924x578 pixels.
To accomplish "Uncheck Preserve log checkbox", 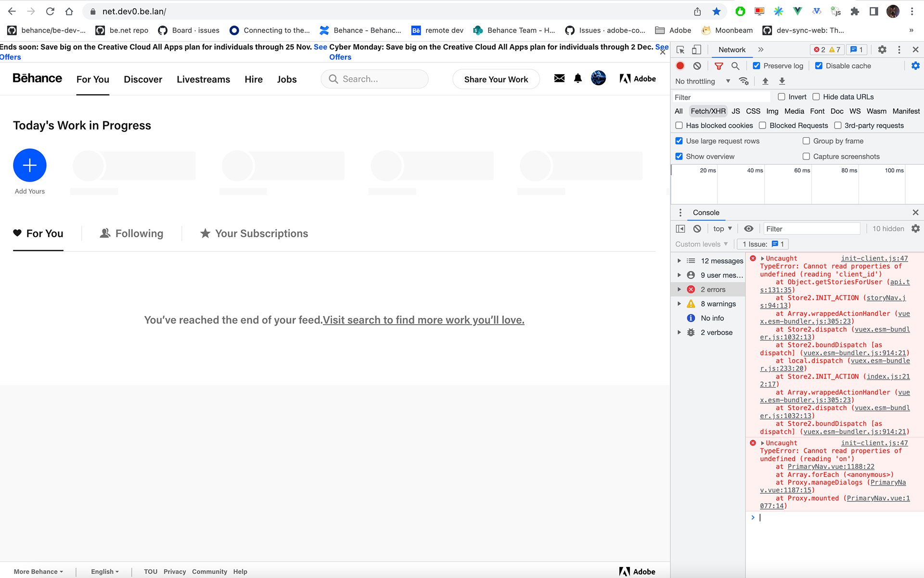I will 757,66.
